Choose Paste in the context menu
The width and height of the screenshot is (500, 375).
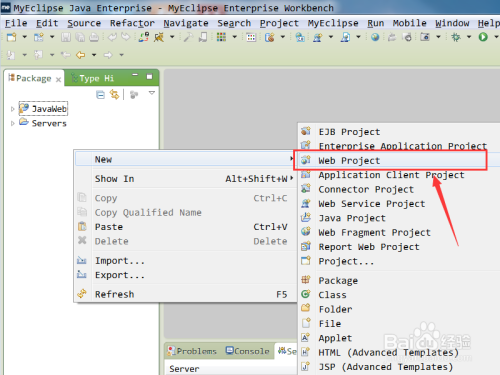185,227
